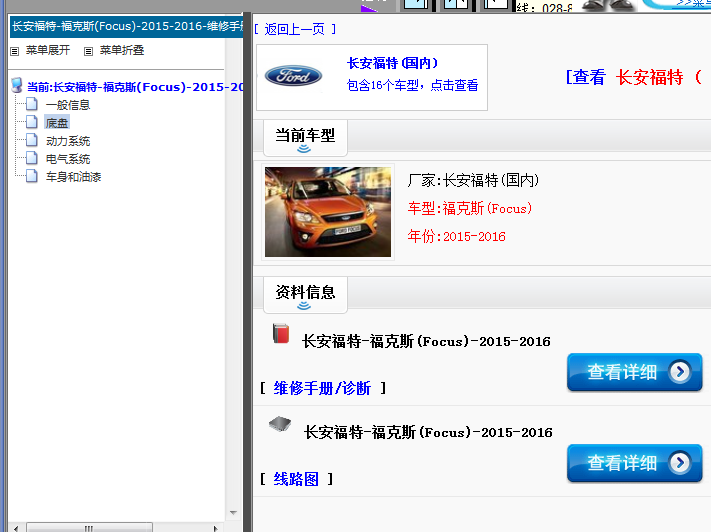Viewport: 711px width, 532px height.
Task: Click the orange Focus car thumbnail
Action: point(328,212)
